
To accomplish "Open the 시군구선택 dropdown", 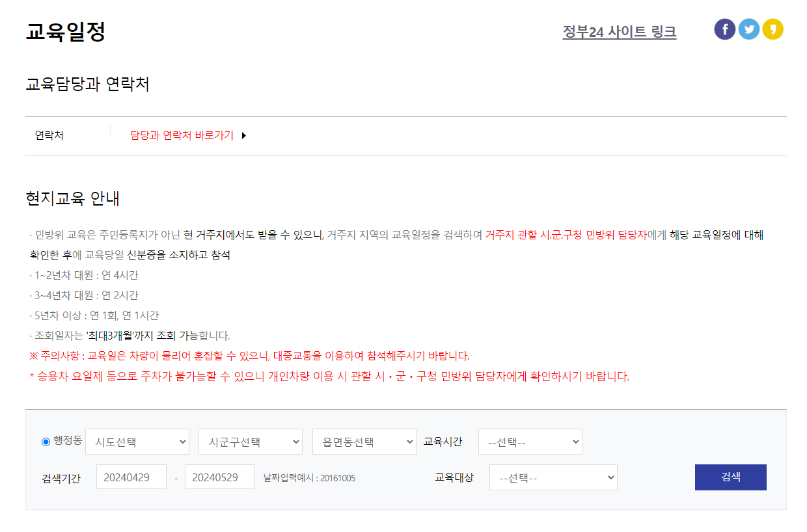I will 250,442.
